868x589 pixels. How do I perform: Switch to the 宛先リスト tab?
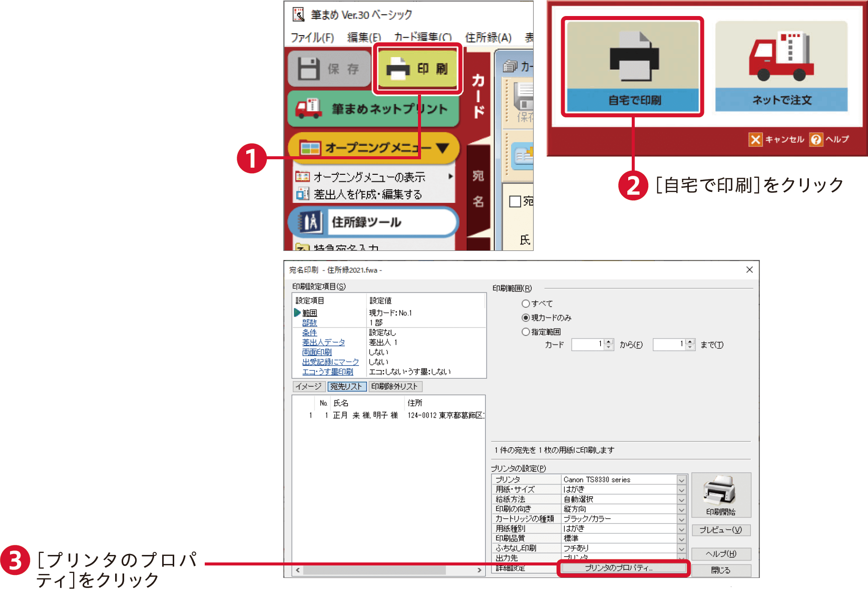click(x=346, y=386)
